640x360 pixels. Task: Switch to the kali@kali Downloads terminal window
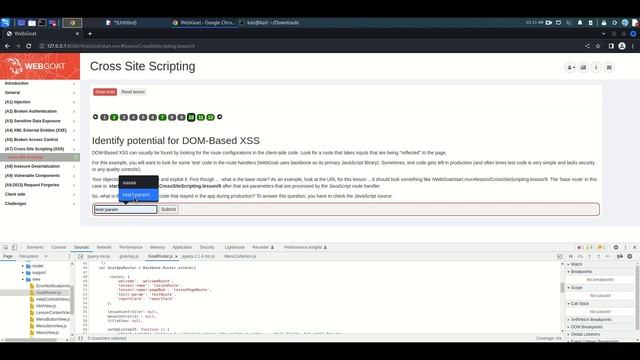[x=269, y=23]
